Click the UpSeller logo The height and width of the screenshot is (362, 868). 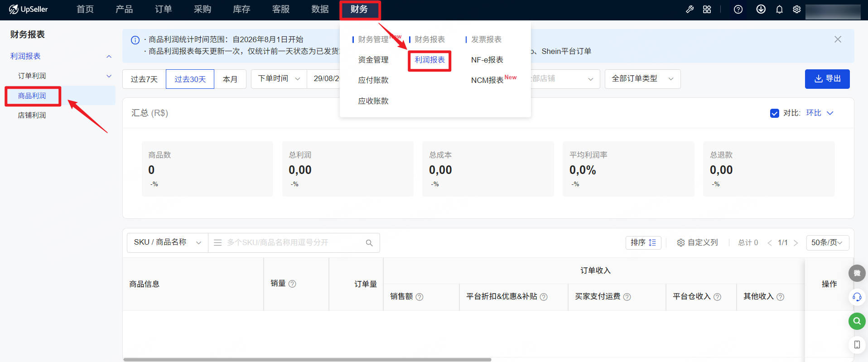pos(29,9)
